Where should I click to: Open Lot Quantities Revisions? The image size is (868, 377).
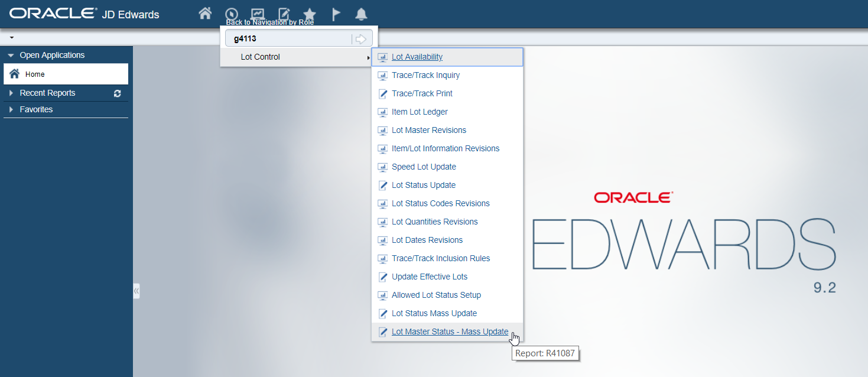(435, 222)
